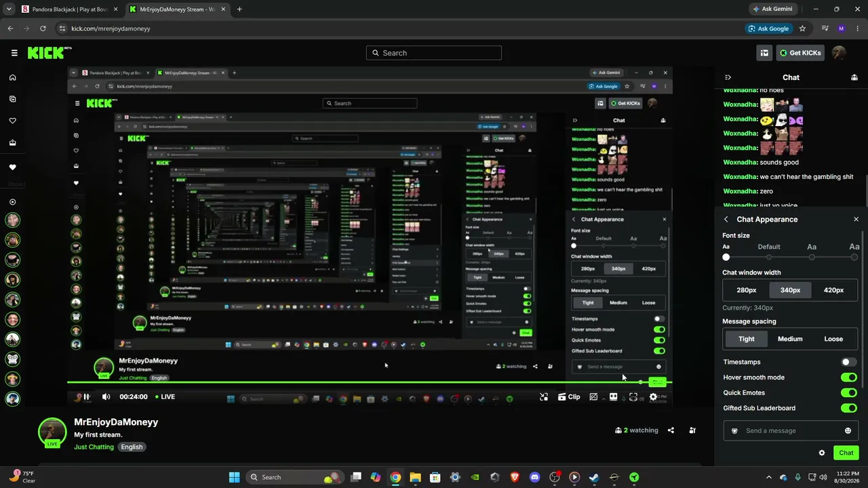The image size is (868, 488).
Task: Share the stream icon
Action: click(x=671, y=430)
